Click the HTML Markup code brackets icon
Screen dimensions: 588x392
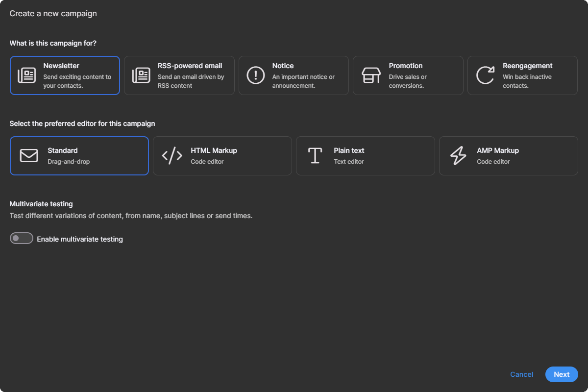click(172, 155)
